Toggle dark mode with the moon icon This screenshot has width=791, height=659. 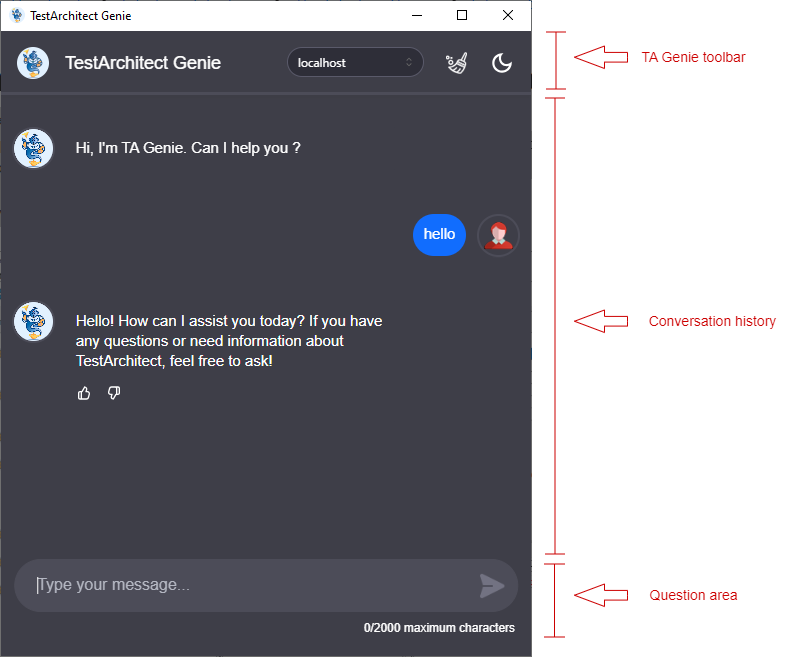pyautogui.click(x=502, y=63)
